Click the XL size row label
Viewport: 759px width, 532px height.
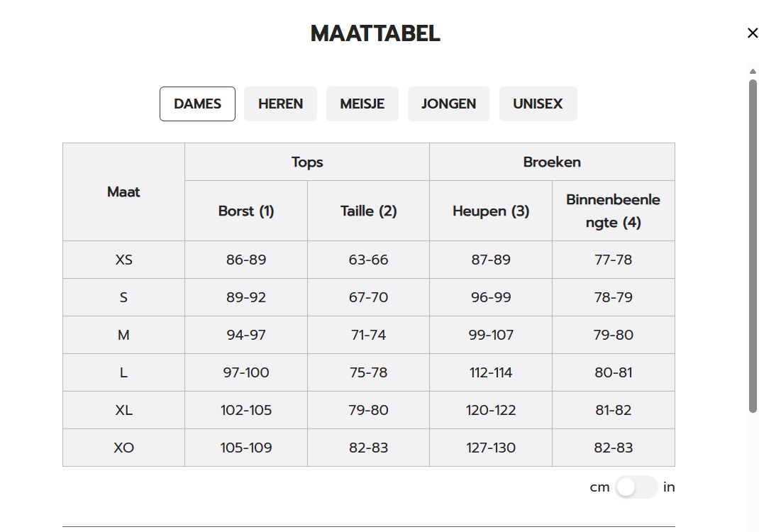[123, 410]
